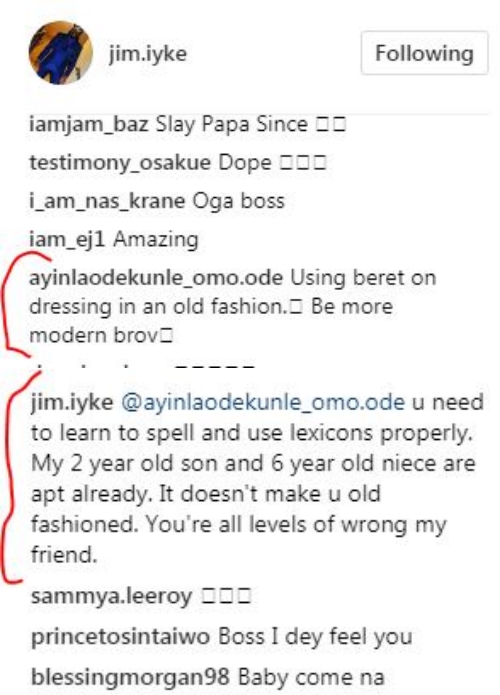500x695 pixels.
Task: Select jim.iyke username in reply comment
Action: pyautogui.click(x=72, y=403)
